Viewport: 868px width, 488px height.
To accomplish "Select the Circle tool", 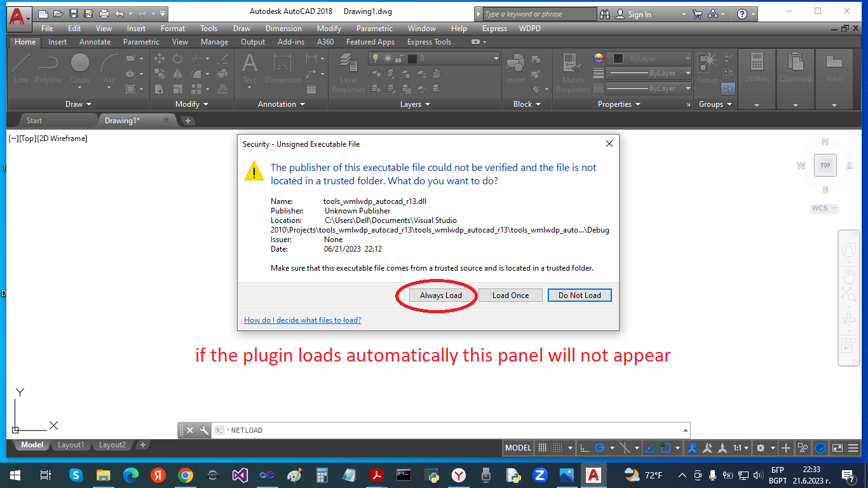I will [80, 69].
